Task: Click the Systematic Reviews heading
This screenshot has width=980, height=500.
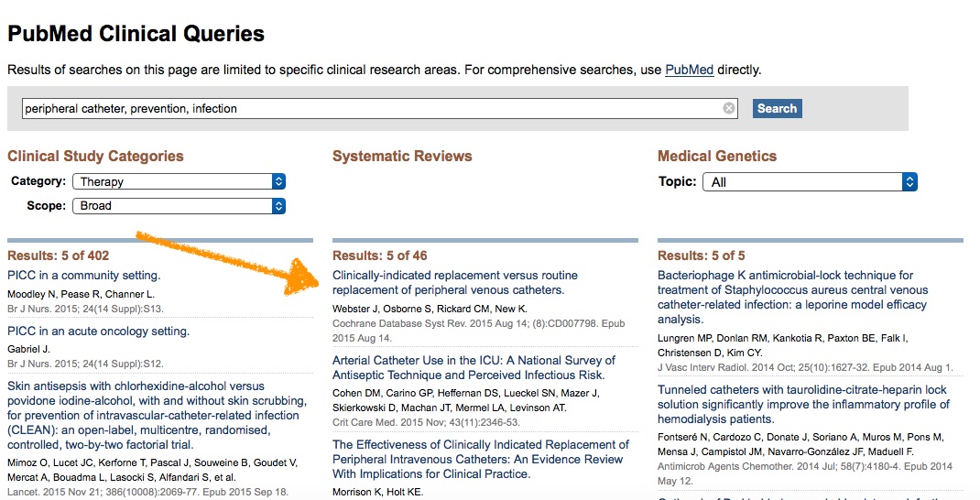Action: pyautogui.click(x=402, y=157)
